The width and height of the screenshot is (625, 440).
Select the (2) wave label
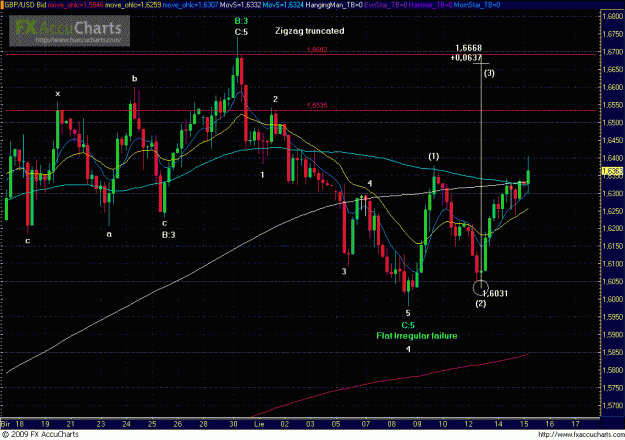pyautogui.click(x=481, y=304)
